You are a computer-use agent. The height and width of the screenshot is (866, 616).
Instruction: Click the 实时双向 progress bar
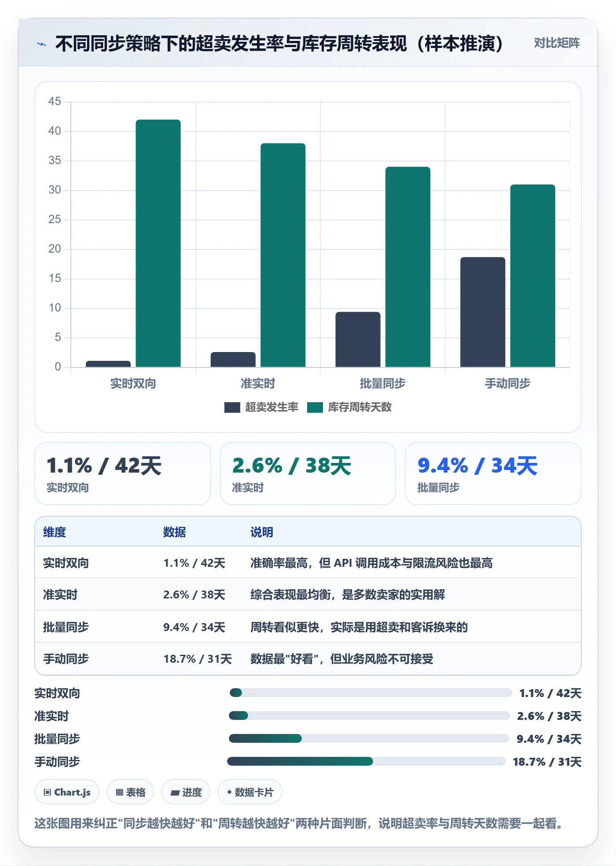370,693
